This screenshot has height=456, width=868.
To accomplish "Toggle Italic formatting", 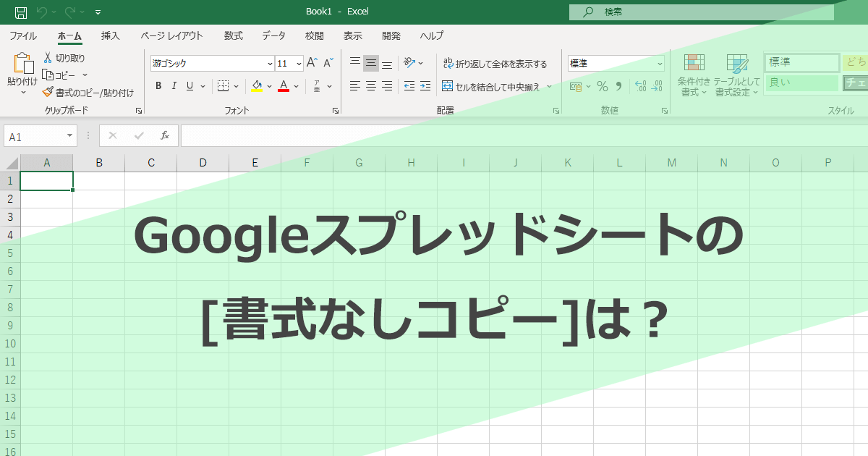I will 174,86.
